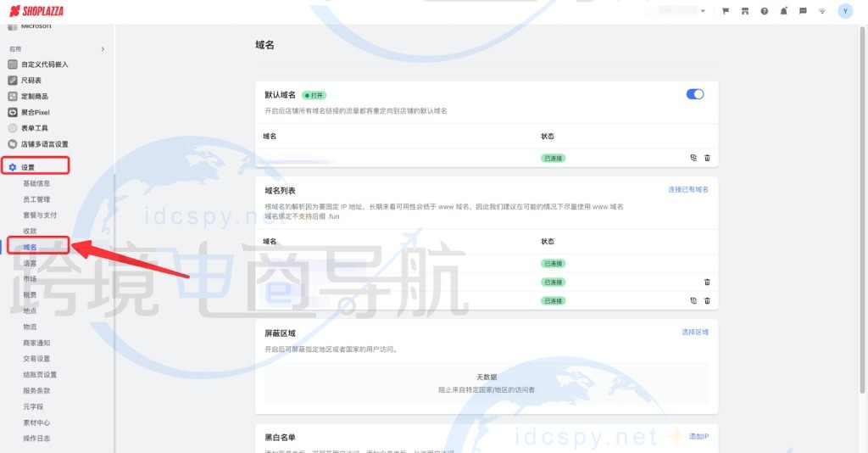The height and width of the screenshot is (453, 868).
Task: Open the store selector dropdown arrow
Action: 703,11
